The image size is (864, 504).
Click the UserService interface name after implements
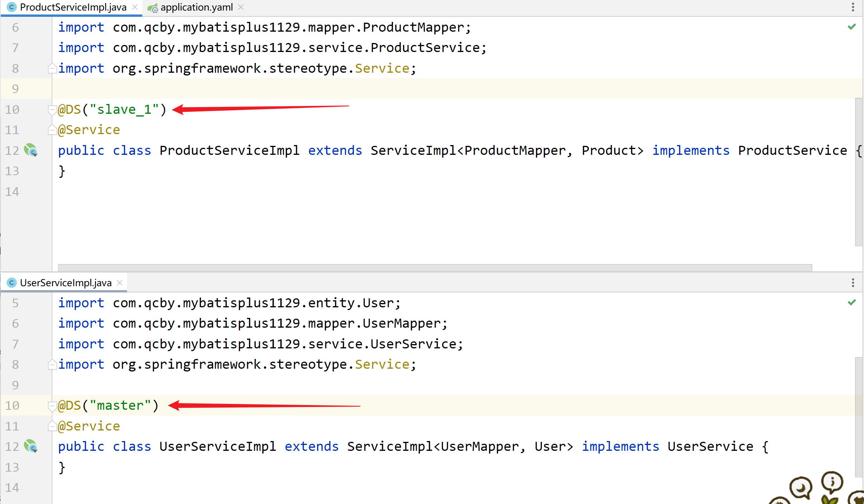pyautogui.click(x=710, y=447)
